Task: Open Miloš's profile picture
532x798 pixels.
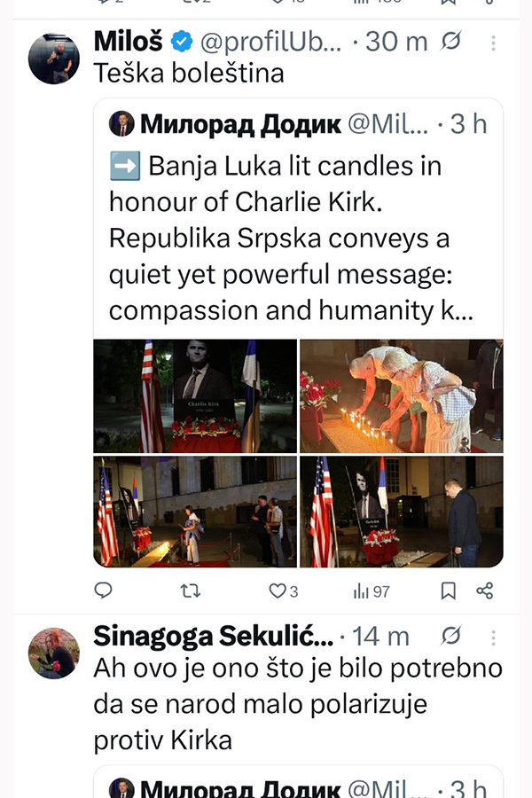Action: [x=54, y=59]
